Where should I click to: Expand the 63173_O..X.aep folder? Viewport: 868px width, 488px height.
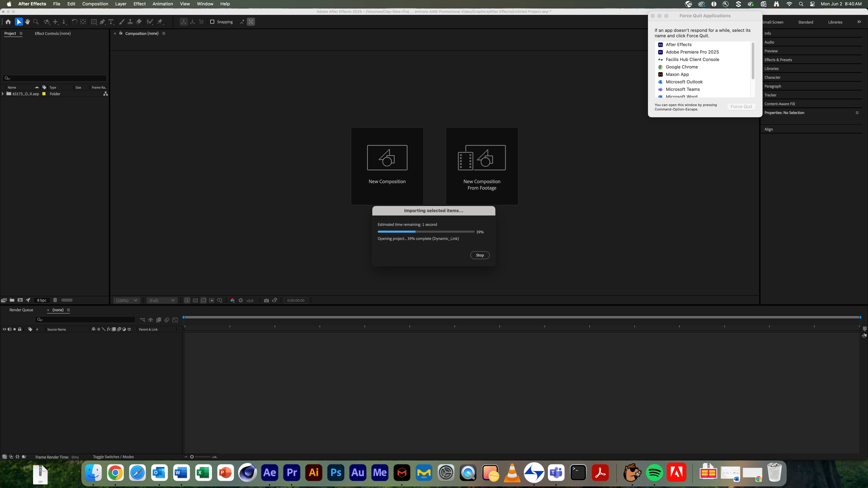[3, 94]
